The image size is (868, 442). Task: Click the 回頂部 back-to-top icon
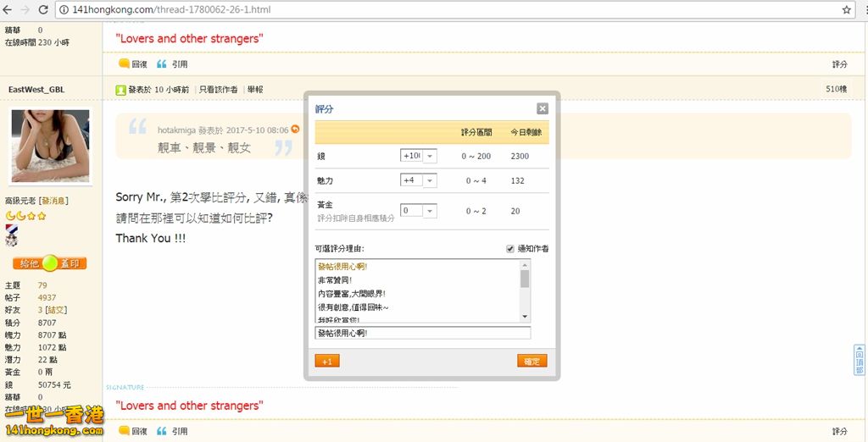(x=860, y=359)
